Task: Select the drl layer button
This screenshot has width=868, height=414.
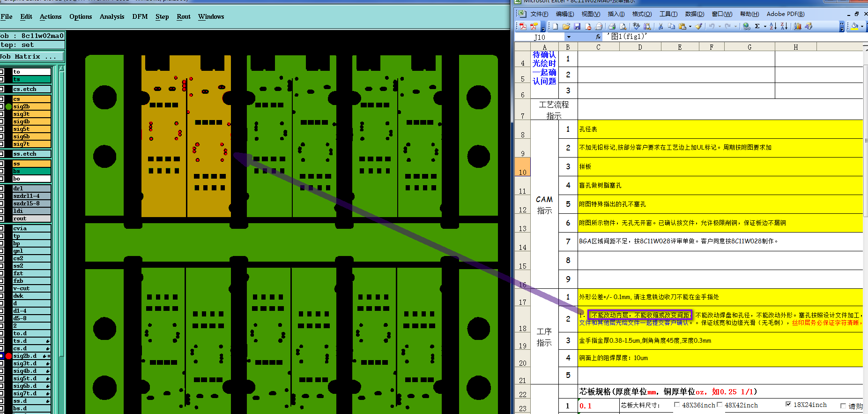Action: [32, 188]
